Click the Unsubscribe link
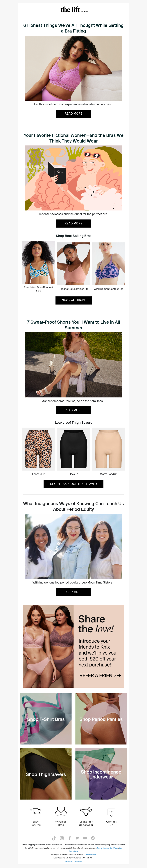 [x=90, y=854]
